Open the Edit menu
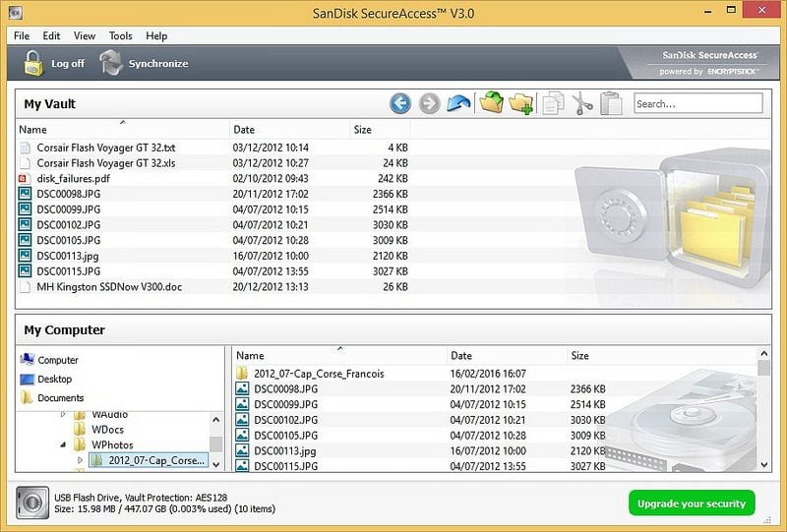This screenshot has width=787, height=532. [x=51, y=36]
